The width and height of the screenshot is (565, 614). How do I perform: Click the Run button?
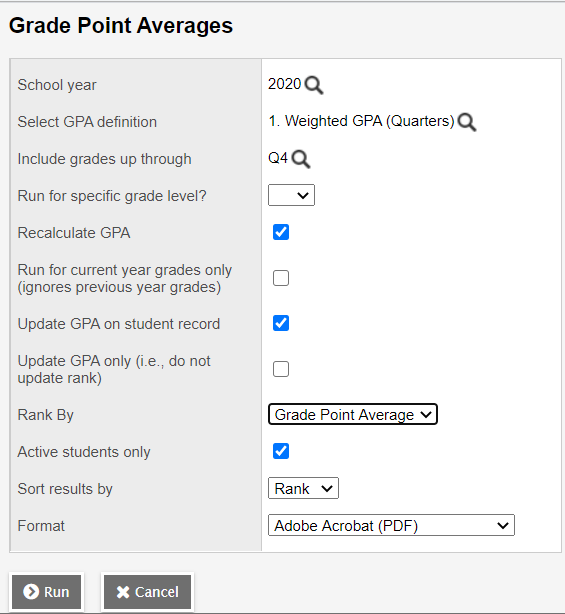pos(47,592)
